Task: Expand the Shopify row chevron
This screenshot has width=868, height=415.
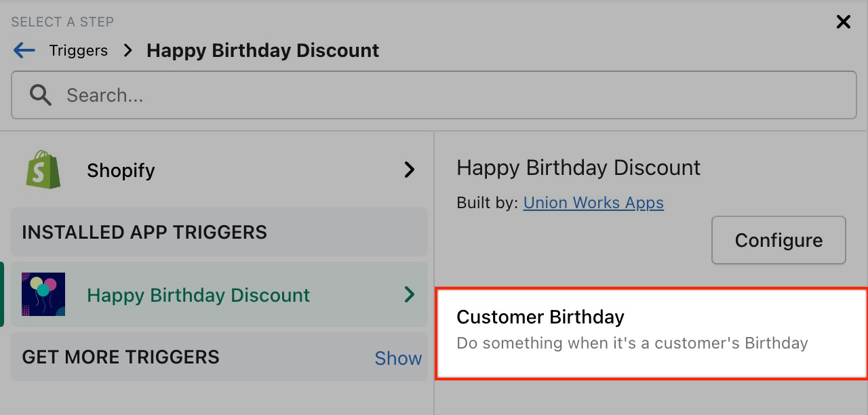Action: (x=409, y=170)
